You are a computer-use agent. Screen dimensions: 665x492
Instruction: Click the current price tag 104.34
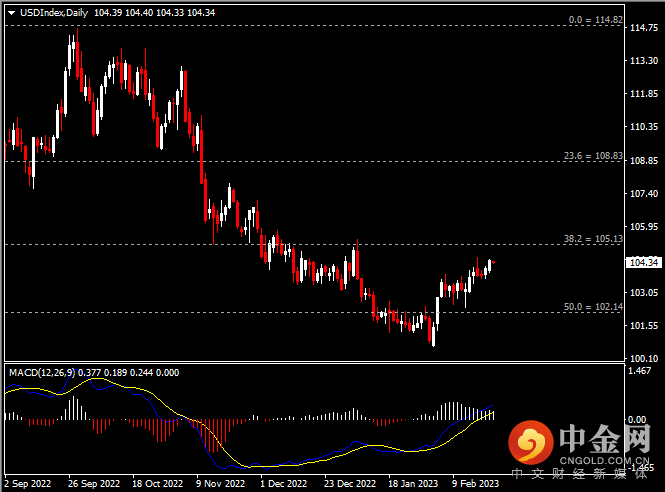pos(640,262)
